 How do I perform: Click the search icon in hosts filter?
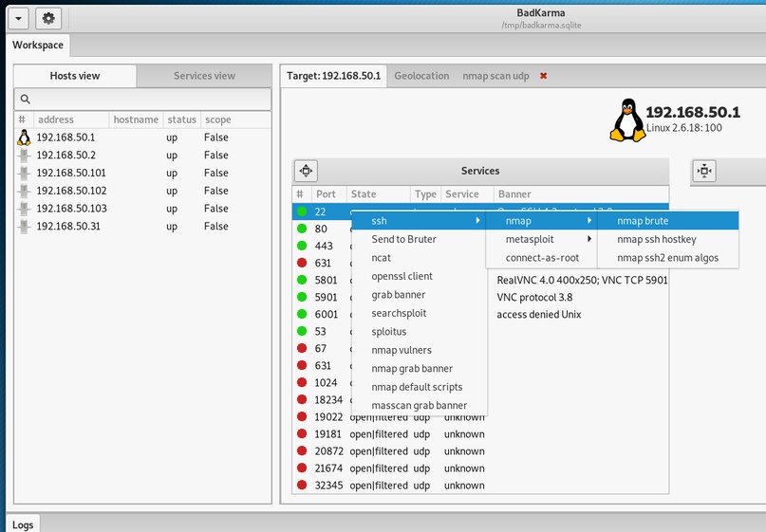(x=27, y=100)
